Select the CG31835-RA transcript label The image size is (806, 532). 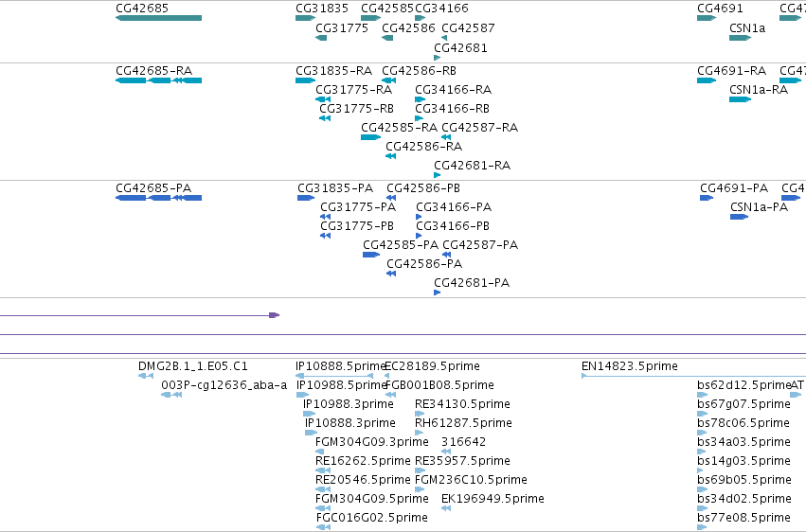click(x=333, y=71)
